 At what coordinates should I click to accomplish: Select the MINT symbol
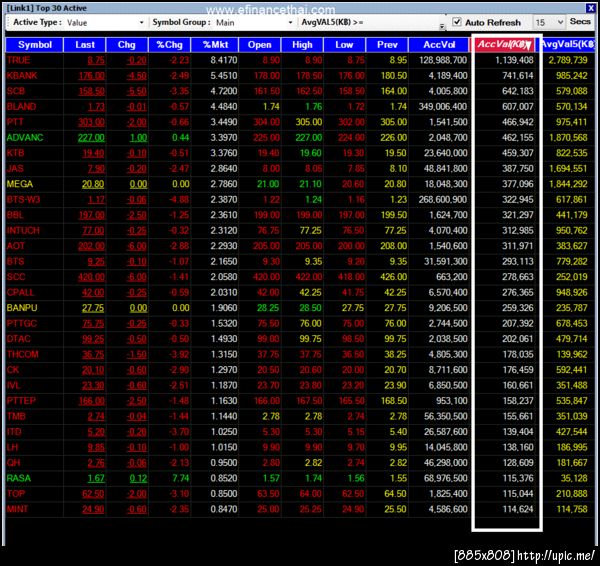17,509
